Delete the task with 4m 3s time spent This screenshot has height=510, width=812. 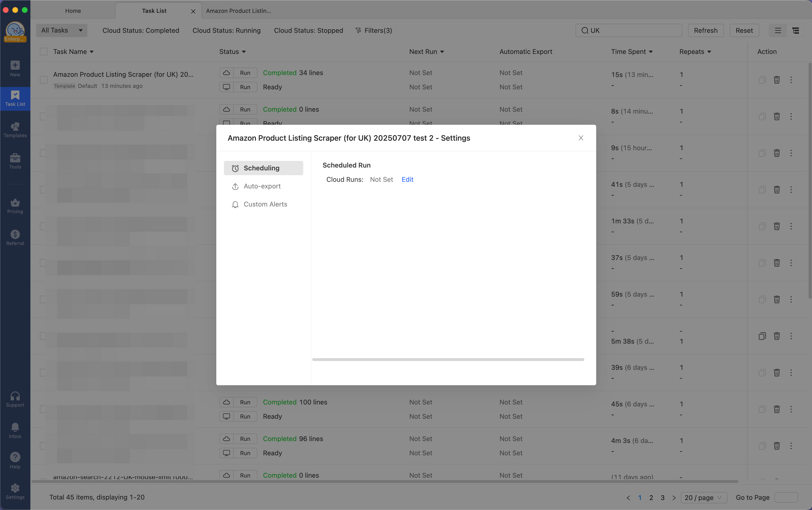pos(777,446)
